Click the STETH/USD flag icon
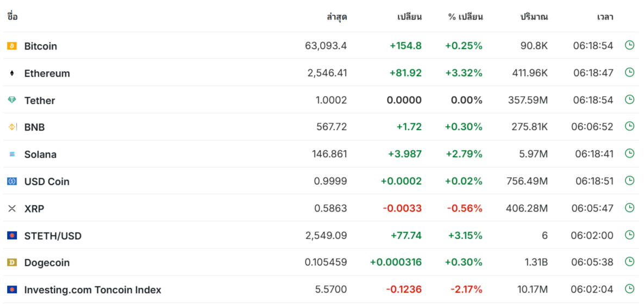Image resolution: width=644 pixels, height=304 pixels. (x=12, y=235)
